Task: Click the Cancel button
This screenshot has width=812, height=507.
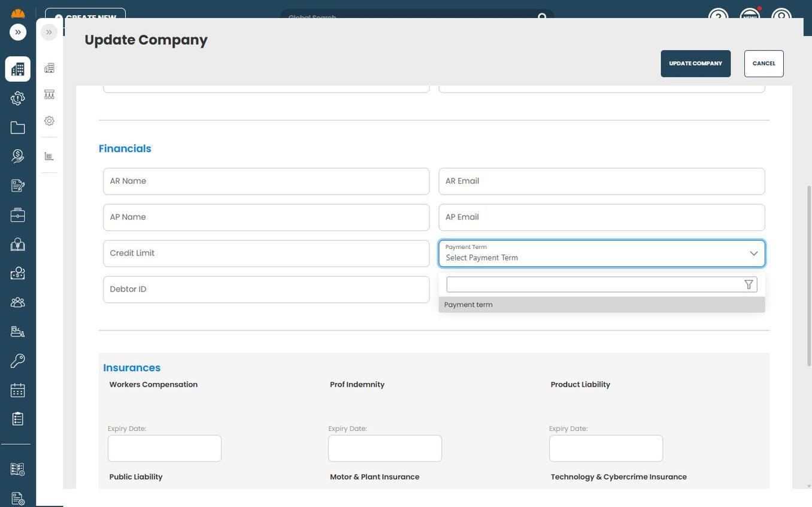Action: tap(763, 63)
